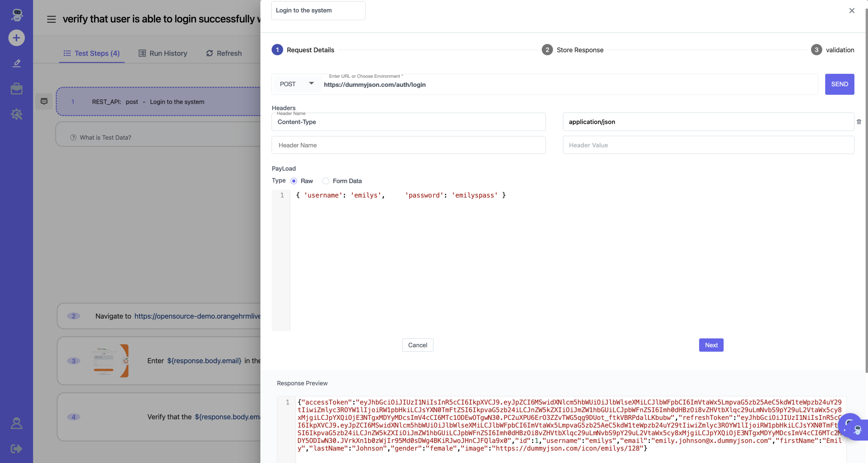Open the gear settings icon in sidebar
The height and width of the screenshot is (463, 868).
[16, 114]
